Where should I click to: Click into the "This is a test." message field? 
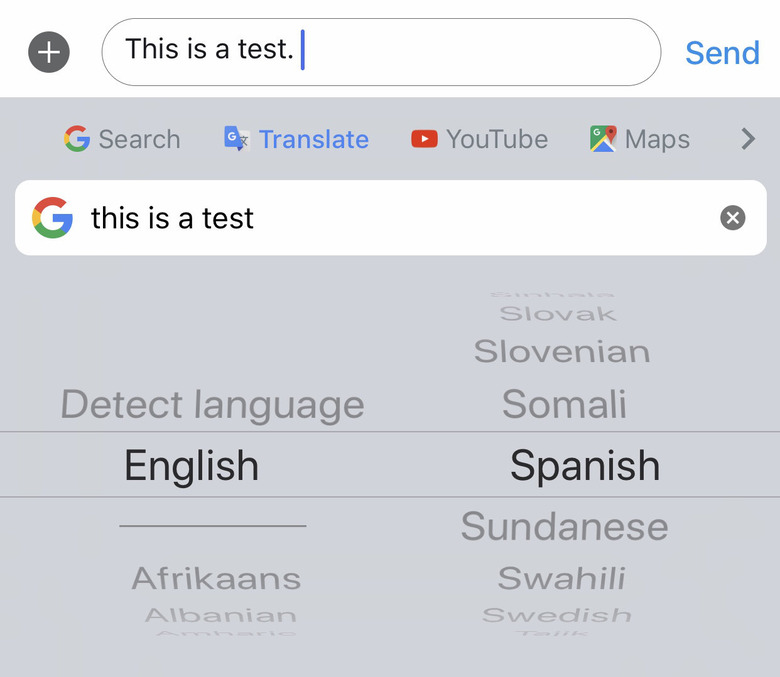click(x=380, y=52)
